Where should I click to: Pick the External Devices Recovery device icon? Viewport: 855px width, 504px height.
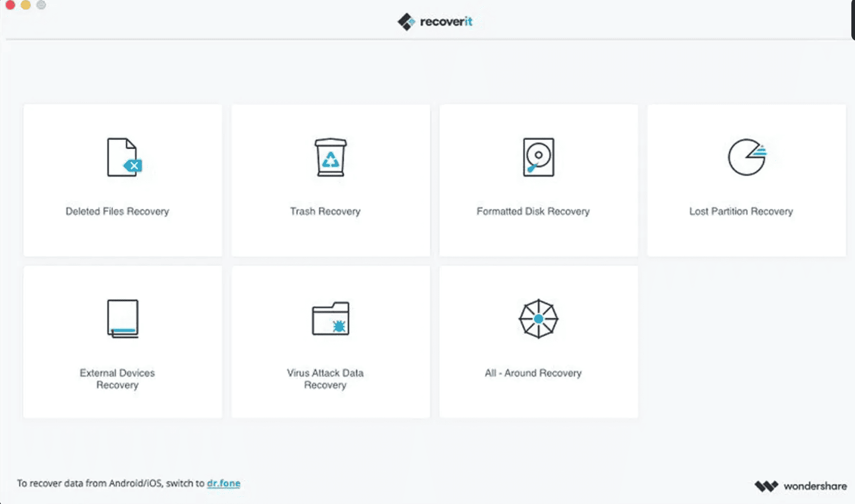pyautogui.click(x=123, y=319)
